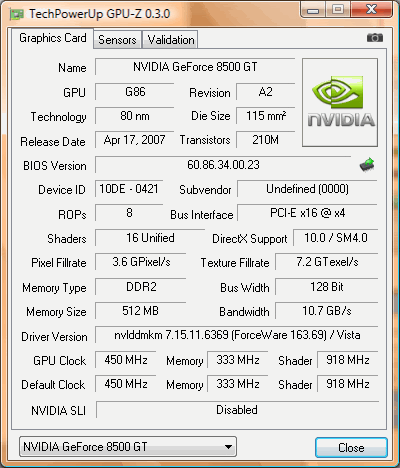Switch to the Sensors tab
This screenshot has width=400, height=468.
(x=117, y=40)
